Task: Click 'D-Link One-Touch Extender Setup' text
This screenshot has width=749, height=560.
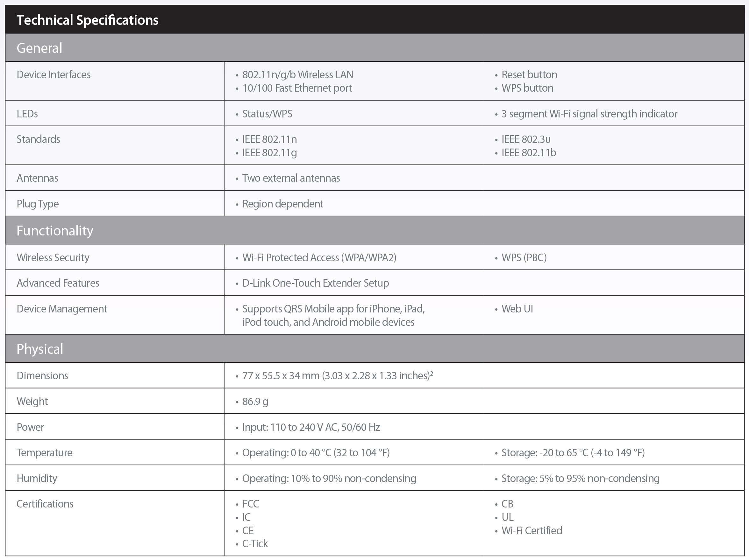Action: coord(315,283)
